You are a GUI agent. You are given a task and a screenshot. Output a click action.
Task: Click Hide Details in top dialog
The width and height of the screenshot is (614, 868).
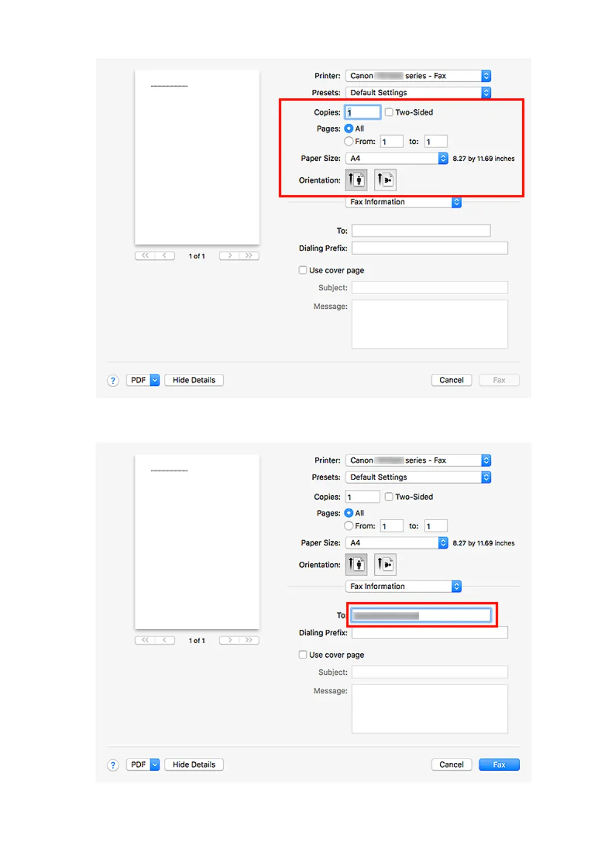tap(194, 380)
